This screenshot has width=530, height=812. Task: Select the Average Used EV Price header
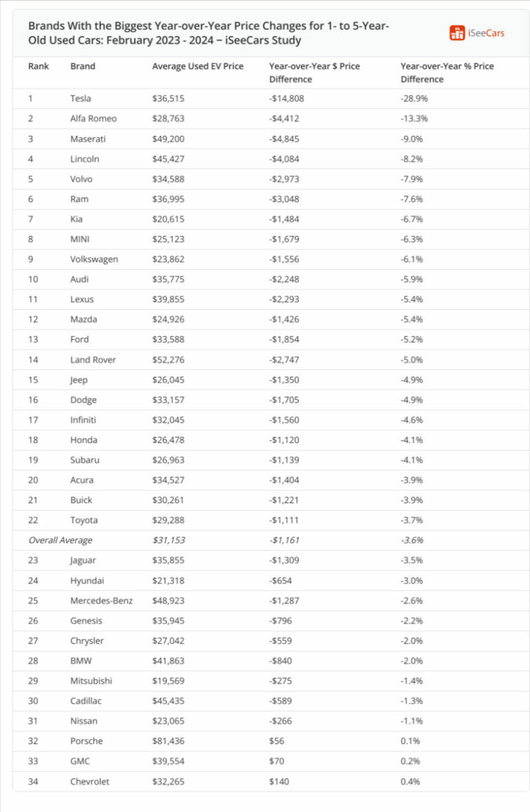197,66
